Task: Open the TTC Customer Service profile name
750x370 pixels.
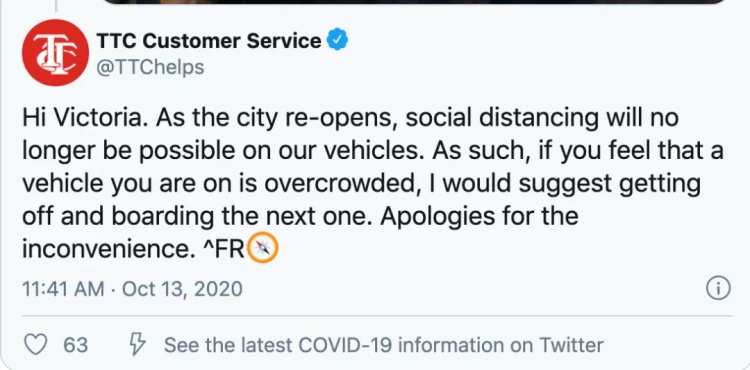Action: pos(209,41)
